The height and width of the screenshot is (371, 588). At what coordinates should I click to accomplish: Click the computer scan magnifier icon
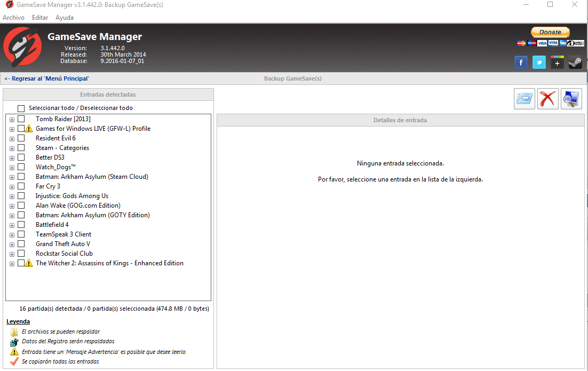[x=571, y=99]
